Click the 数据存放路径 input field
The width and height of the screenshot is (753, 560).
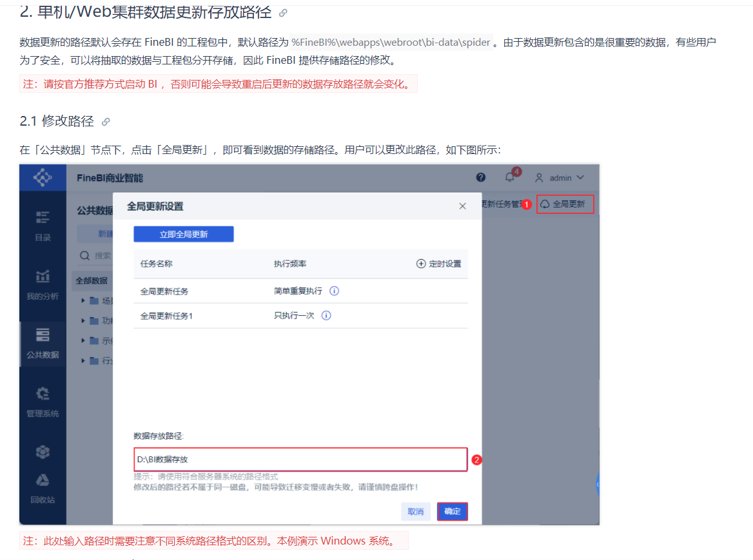click(300, 459)
